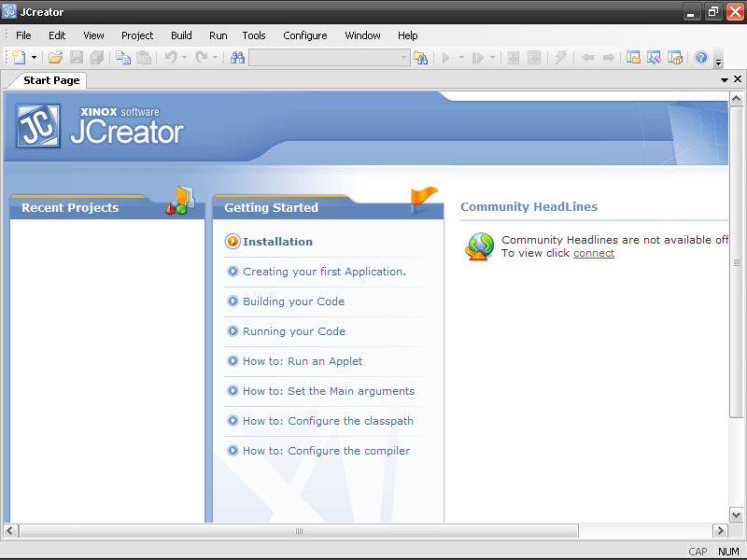Image resolution: width=747 pixels, height=560 pixels.
Task: Click the Build file icon
Action: (534, 58)
